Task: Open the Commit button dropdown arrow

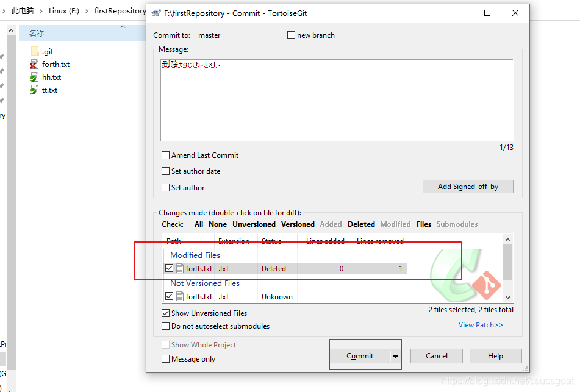Action: 395,356
